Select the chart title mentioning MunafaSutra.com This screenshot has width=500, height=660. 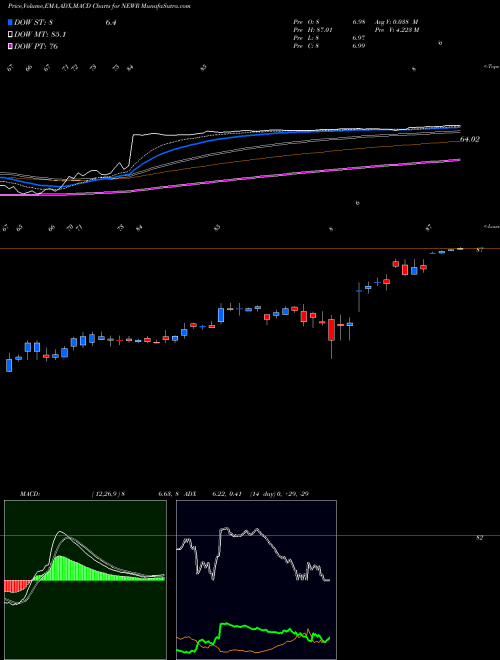pyautogui.click(x=99, y=6)
